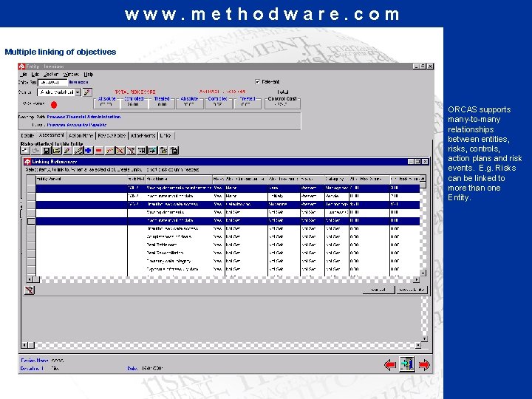Select the Treasury data integrity risk row
Viewport: 532px width, 399px height.
coord(228,262)
